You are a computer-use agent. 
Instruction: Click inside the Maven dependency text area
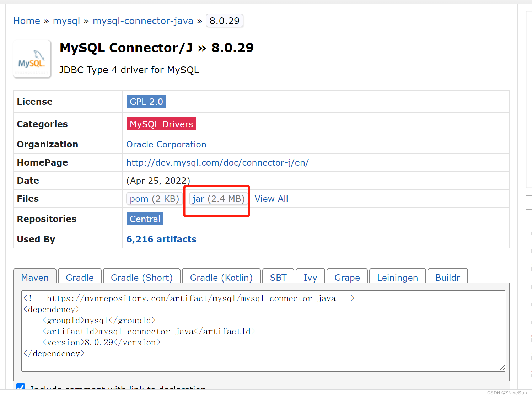point(264,331)
